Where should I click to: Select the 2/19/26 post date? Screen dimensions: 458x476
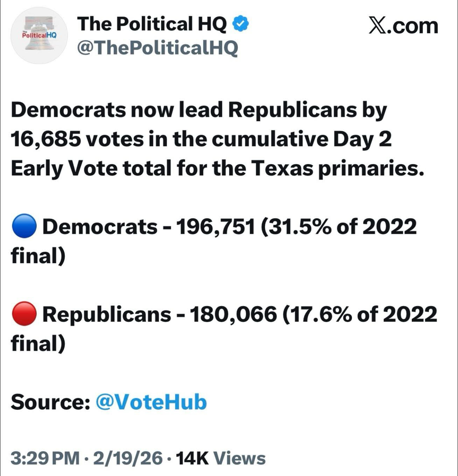click(127, 458)
